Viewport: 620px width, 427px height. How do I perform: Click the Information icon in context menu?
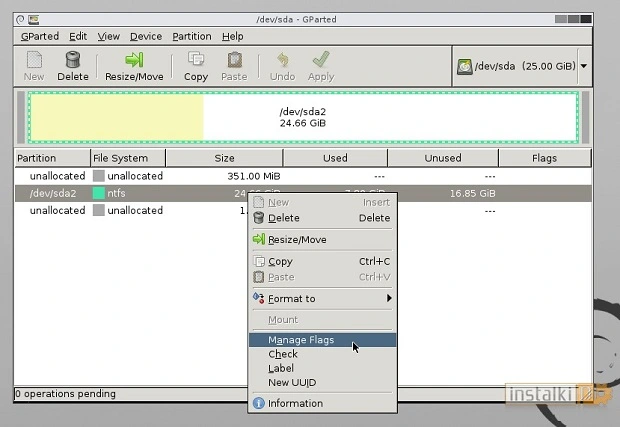pos(258,403)
